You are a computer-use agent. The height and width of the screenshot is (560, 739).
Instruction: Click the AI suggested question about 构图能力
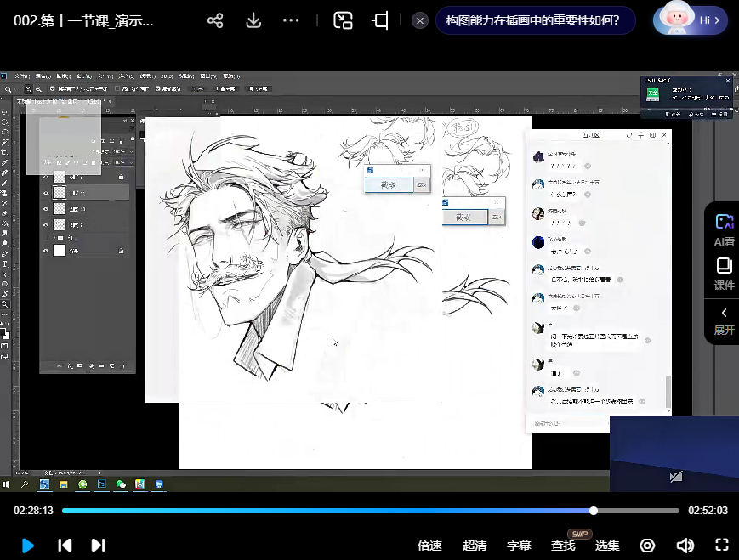pos(534,20)
